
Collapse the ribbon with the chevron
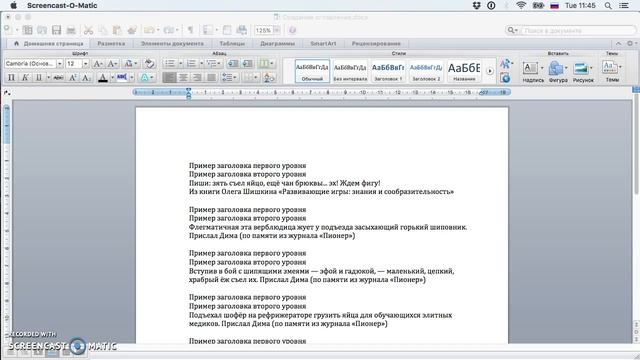618,43
